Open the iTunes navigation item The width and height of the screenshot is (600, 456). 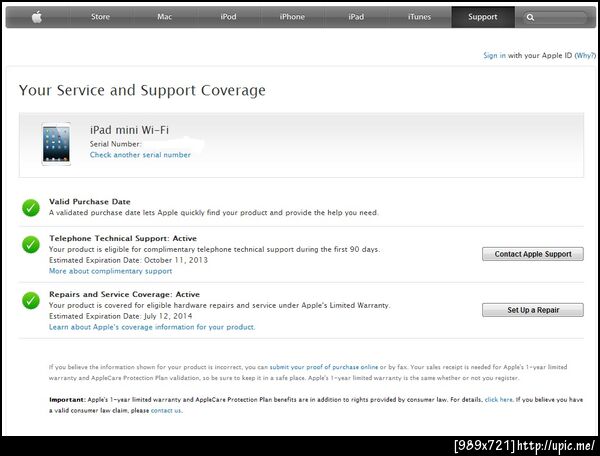(419, 17)
